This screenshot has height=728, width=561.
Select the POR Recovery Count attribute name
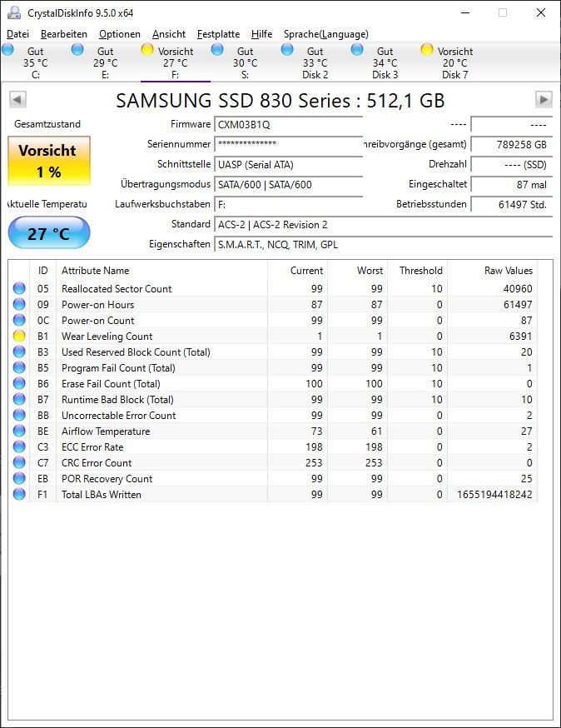pyautogui.click(x=107, y=479)
